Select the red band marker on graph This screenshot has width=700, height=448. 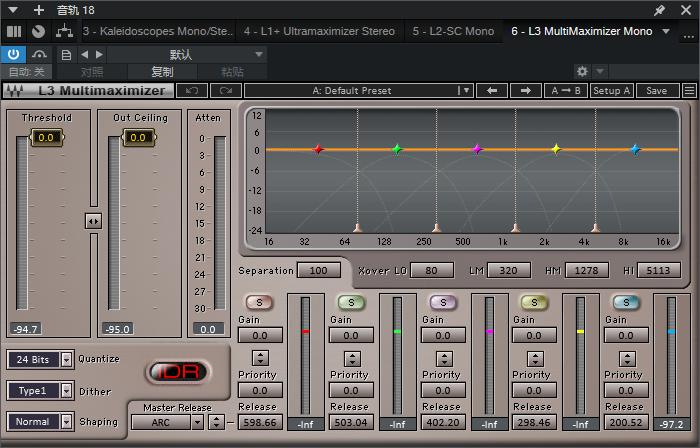tap(318, 149)
